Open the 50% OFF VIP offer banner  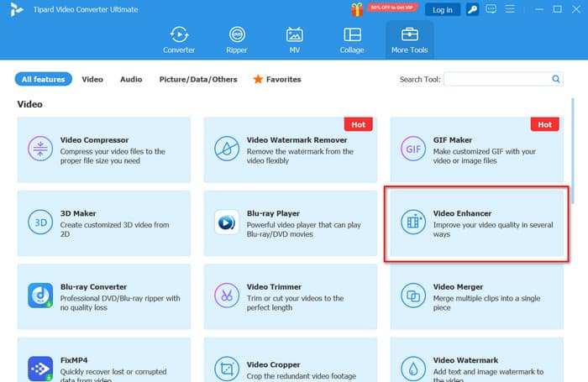(392, 7)
